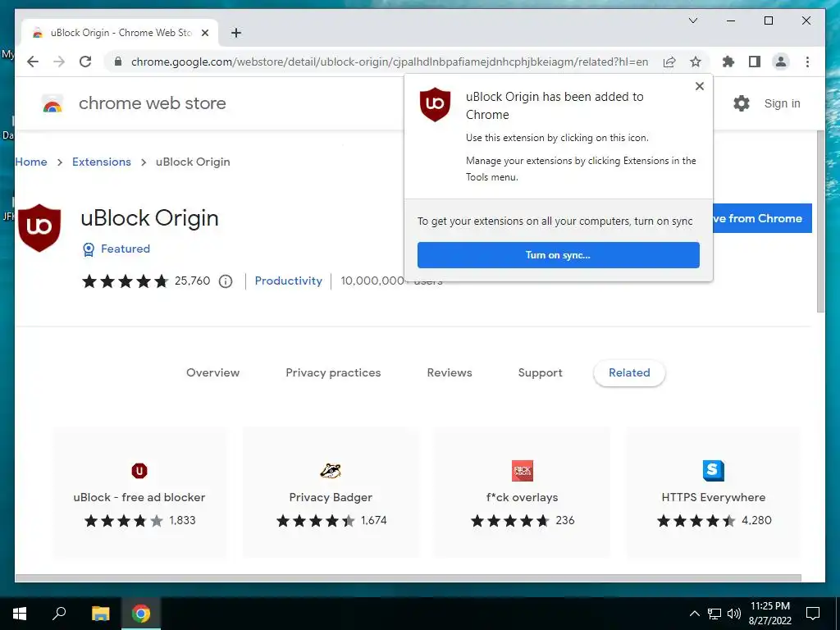Click Remove from Chrome button
Screen dimensions: 840x630
tap(762, 218)
